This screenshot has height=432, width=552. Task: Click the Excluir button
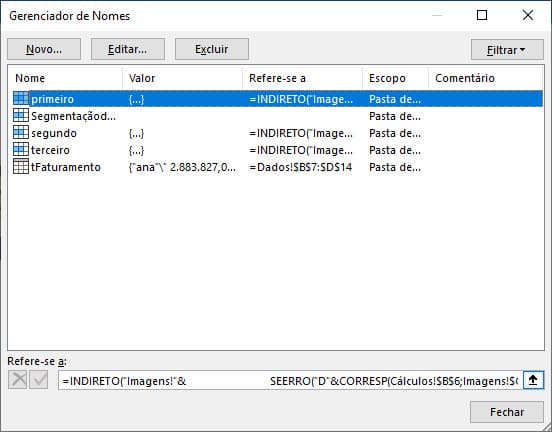(212, 49)
